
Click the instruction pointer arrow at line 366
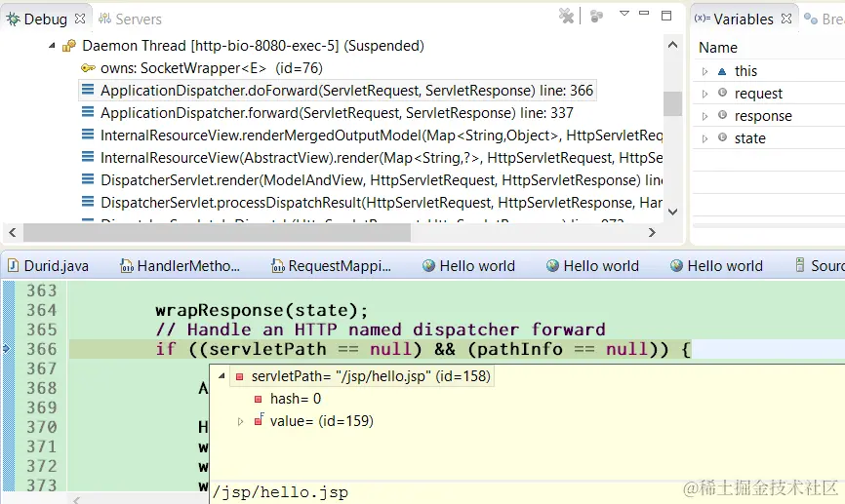pyautogui.click(x=7, y=349)
